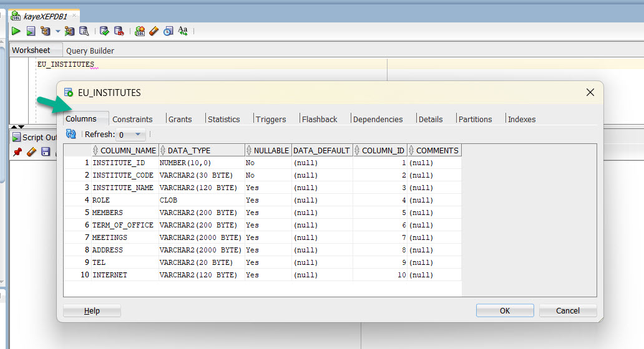Click the Run Script toolbar icon

tap(31, 31)
